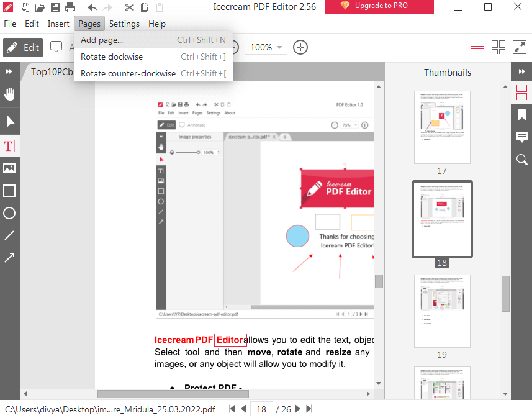Collapse the right Thumbnails panel

click(x=522, y=72)
